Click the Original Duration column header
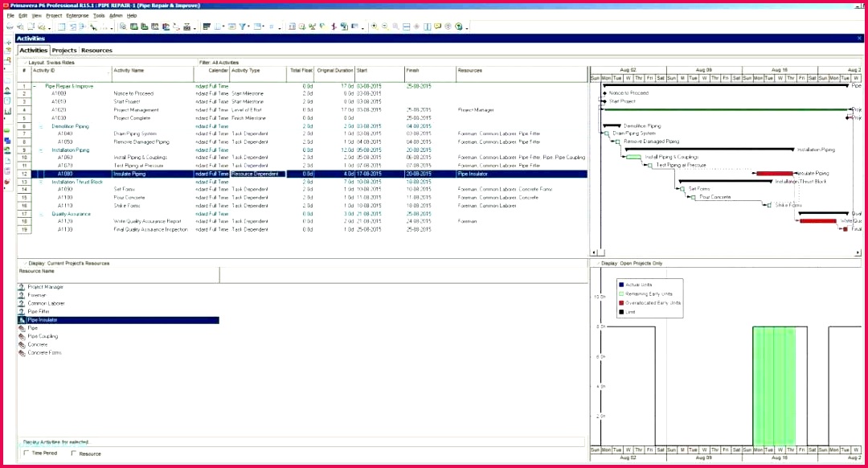This screenshot has height=468, width=868. [x=334, y=71]
